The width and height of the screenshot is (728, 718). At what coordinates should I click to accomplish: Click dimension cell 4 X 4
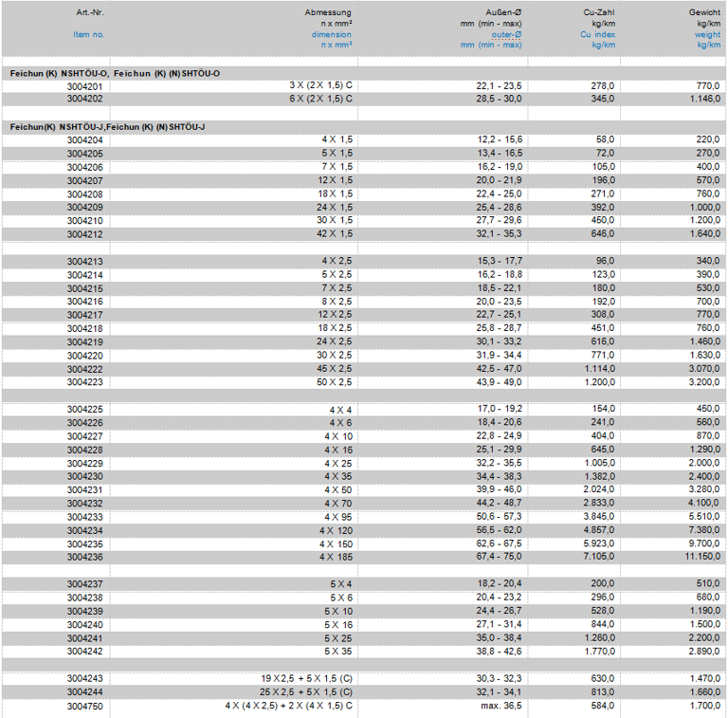[x=341, y=410]
